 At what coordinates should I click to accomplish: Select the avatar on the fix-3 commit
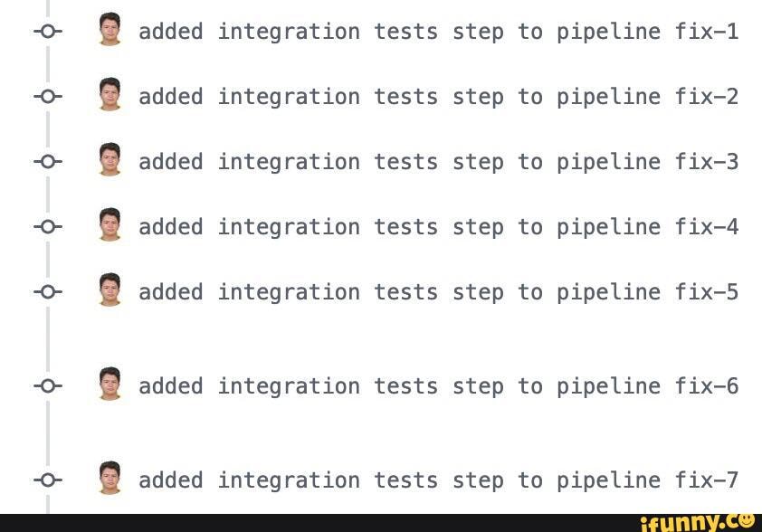(110, 161)
